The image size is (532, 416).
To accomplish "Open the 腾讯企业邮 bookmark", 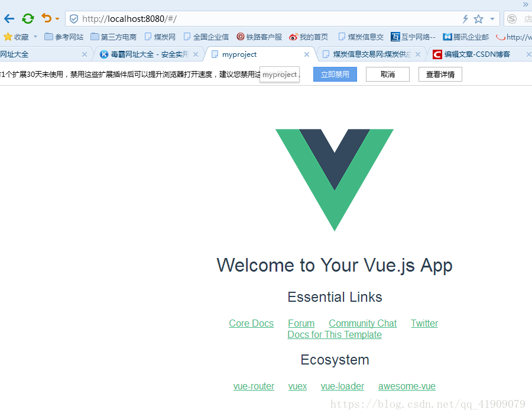I will (466, 37).
